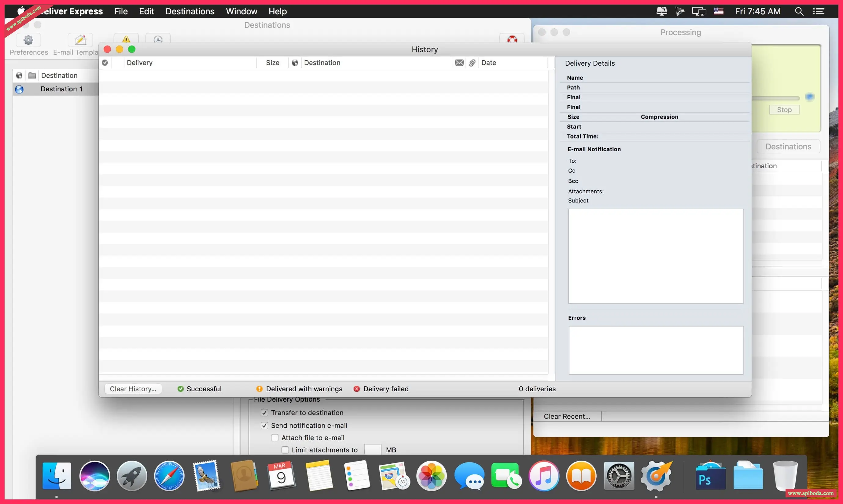
Task: Click the Clear Recent... button
Action: (x=566, y=416)
